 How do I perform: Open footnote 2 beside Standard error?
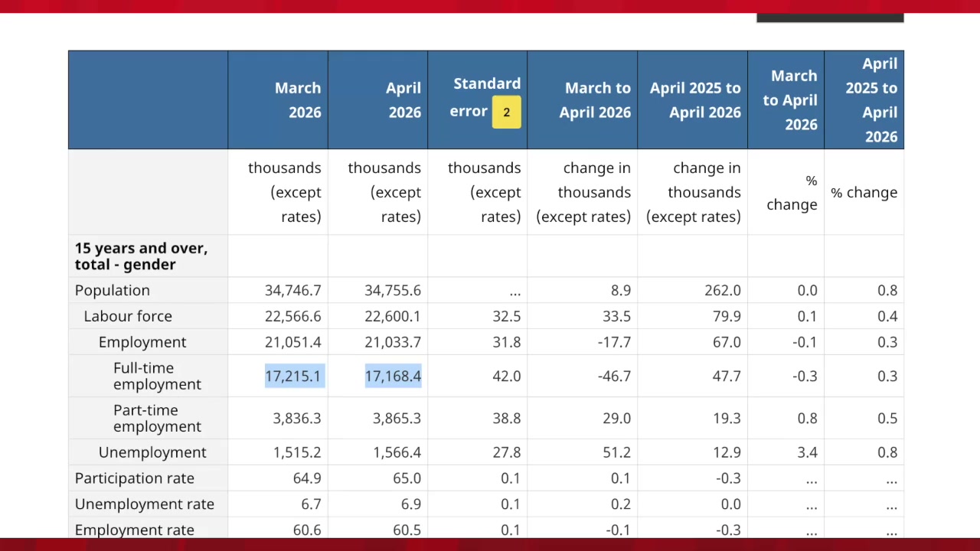tap(506, 112)
